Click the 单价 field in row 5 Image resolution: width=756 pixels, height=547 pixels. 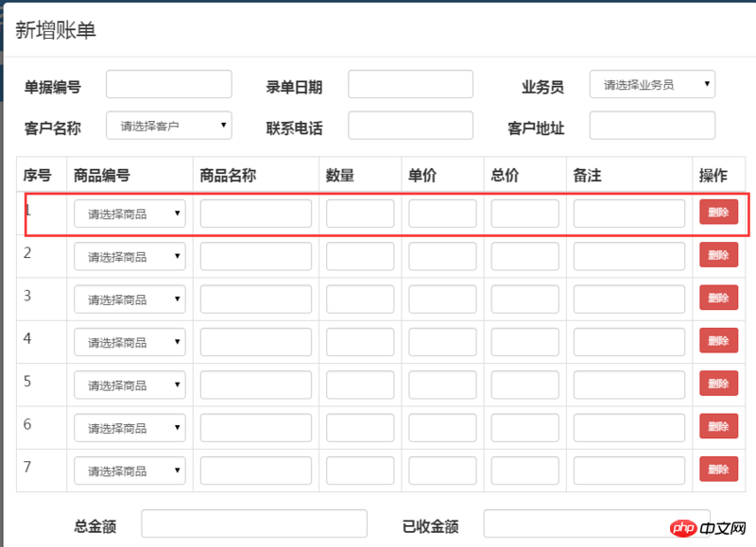point(442,385)
